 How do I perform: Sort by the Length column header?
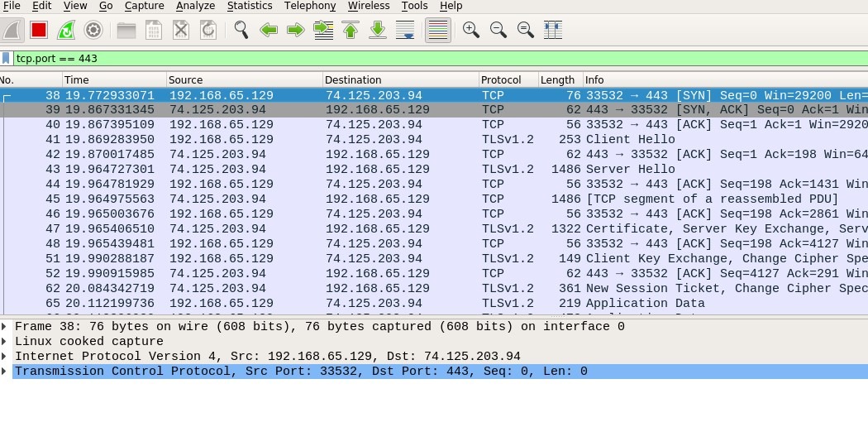560,79
